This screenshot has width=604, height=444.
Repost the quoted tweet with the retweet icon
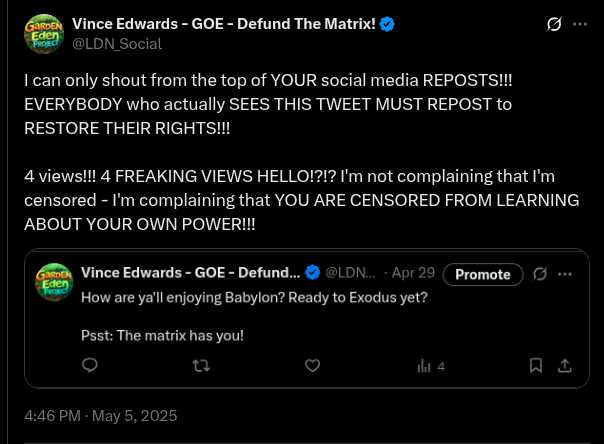tap(201, 366)
